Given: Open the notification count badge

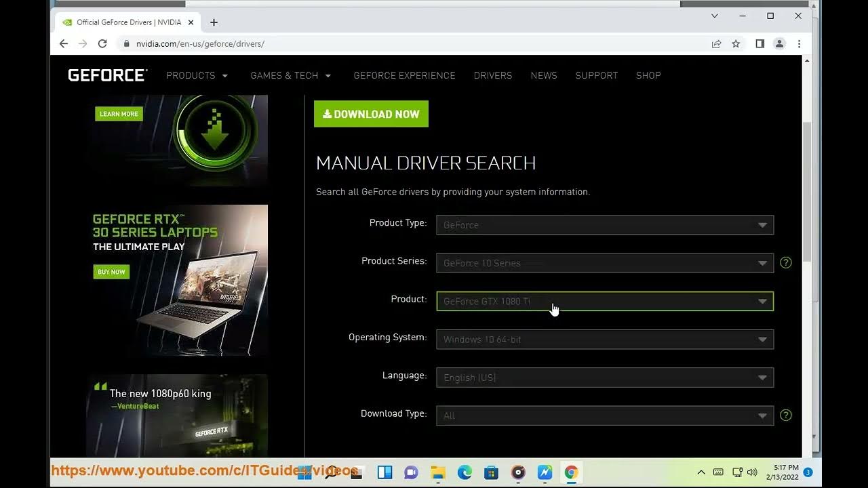Looking at the screenshot, I should coord(808,472).
